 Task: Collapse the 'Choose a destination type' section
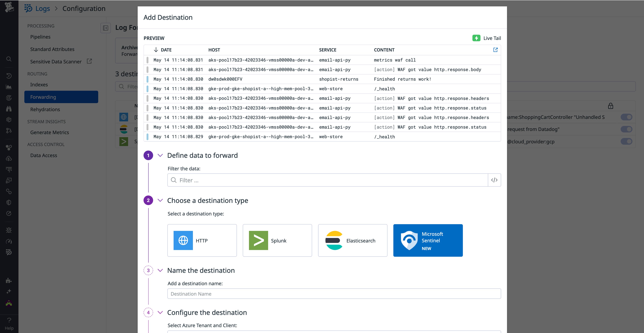click(160, 200)
